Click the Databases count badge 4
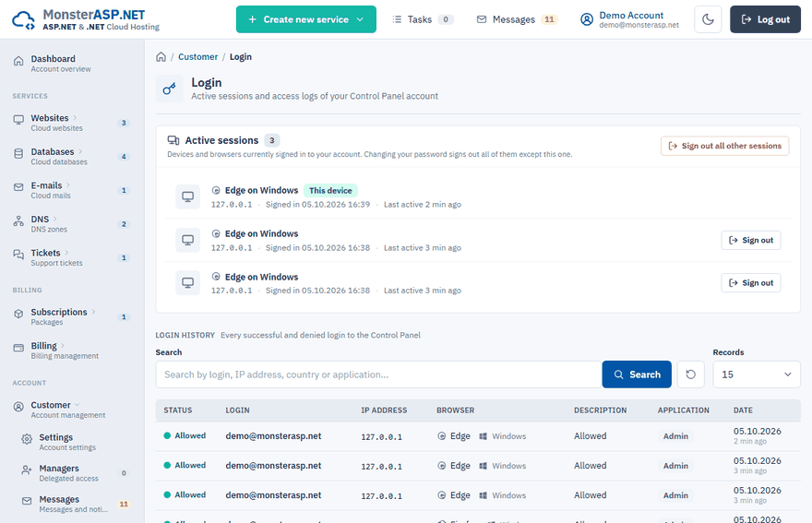 [x=124, y=157]
